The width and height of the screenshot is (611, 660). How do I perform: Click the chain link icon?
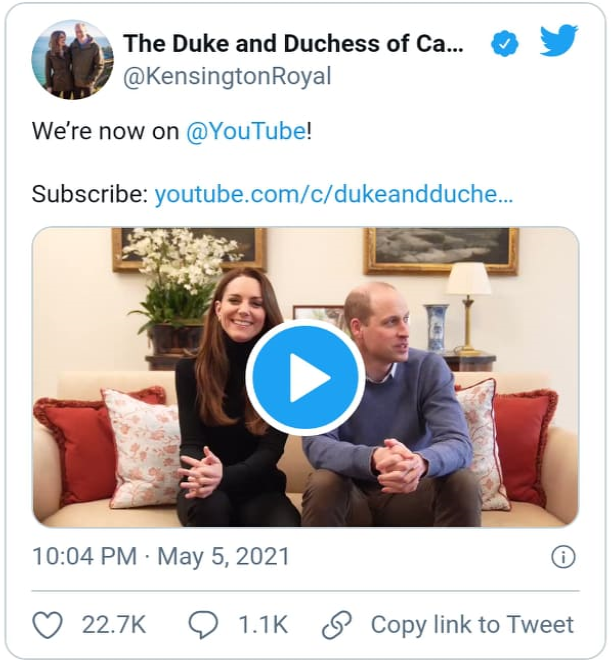(335, 626)
